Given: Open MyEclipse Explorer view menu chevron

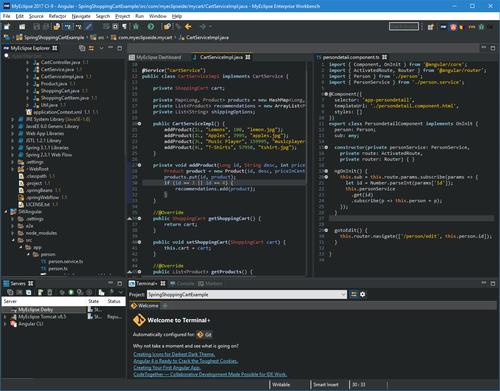Looking at the screenshot, I should pos(101,48).
